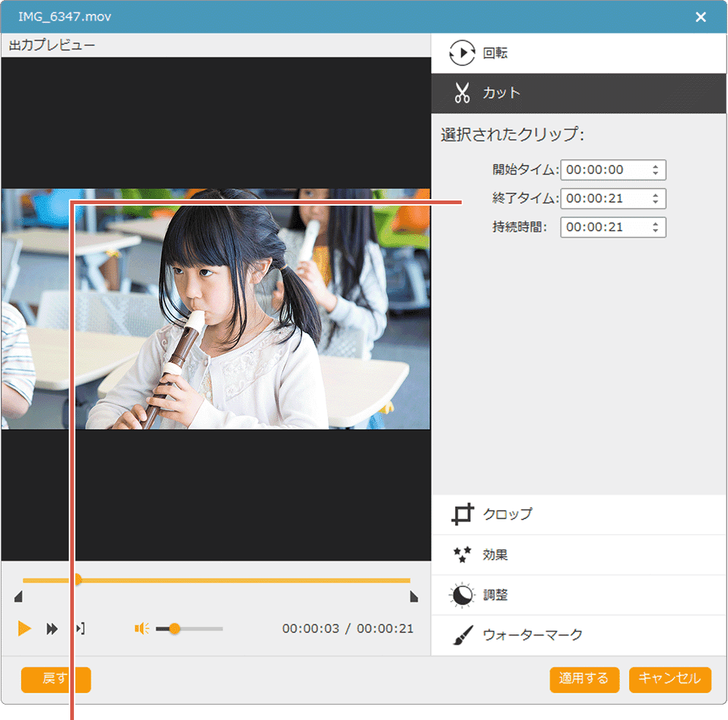This screenshot has height=720, width=728.
Task: Click the effects (効果) stars icon
Action: point(462,555)
